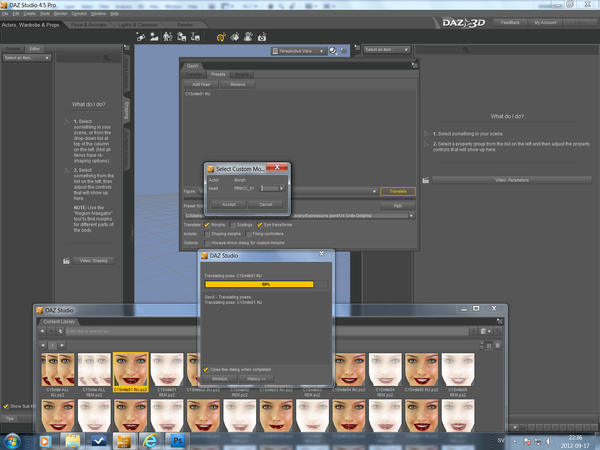
Task: Open Select an Item dropdown in left pane
Action: click(26, 58)
